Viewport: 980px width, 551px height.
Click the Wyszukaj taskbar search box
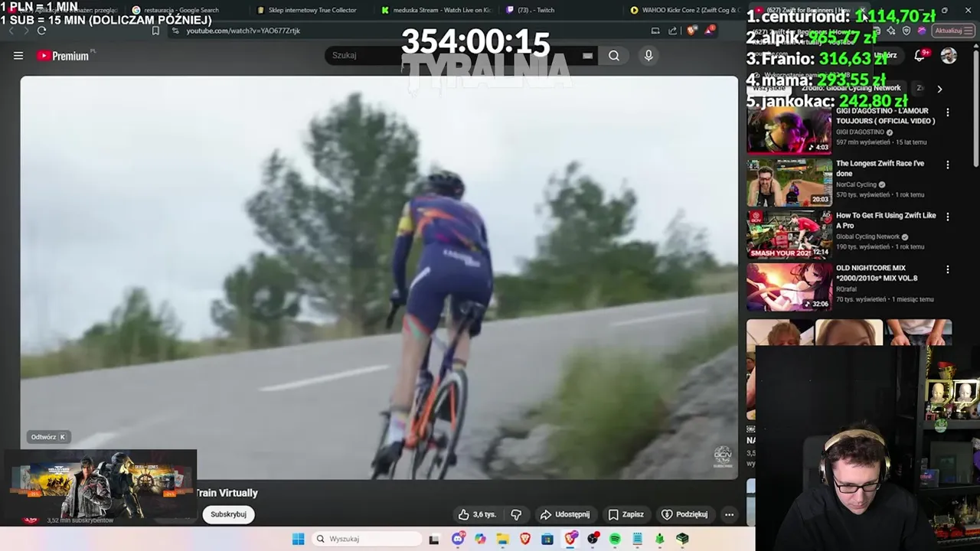click(x=367, y=539)
